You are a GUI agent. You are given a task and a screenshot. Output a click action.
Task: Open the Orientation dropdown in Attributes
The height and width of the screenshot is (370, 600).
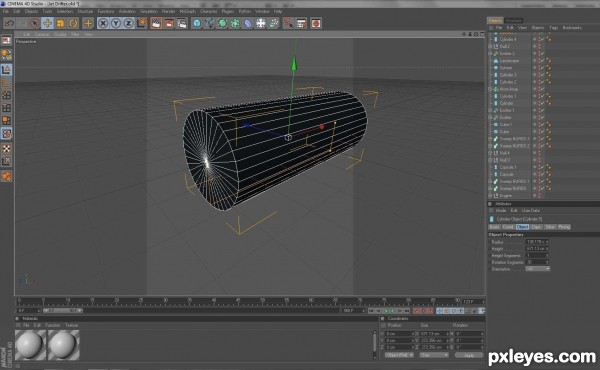coord(538,269)
